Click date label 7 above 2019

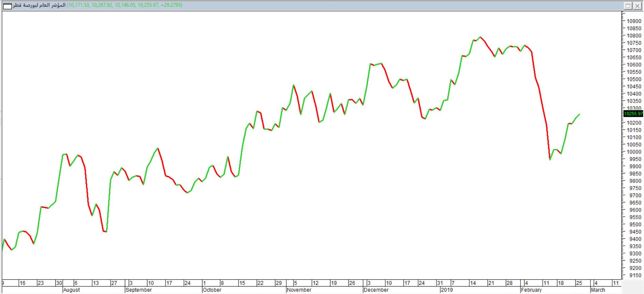tap(453, 283)
